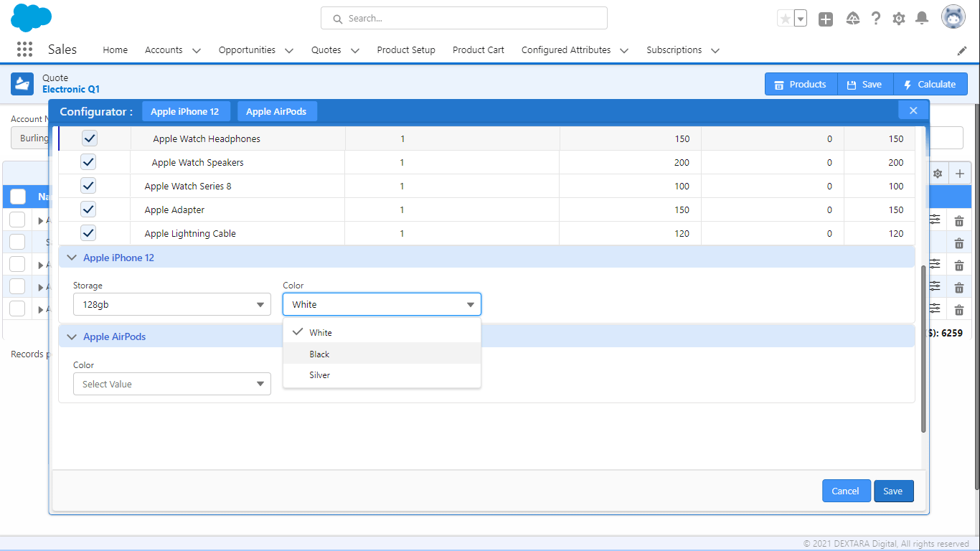Open the Storage dropdown showing 128gb

[171, 305]
